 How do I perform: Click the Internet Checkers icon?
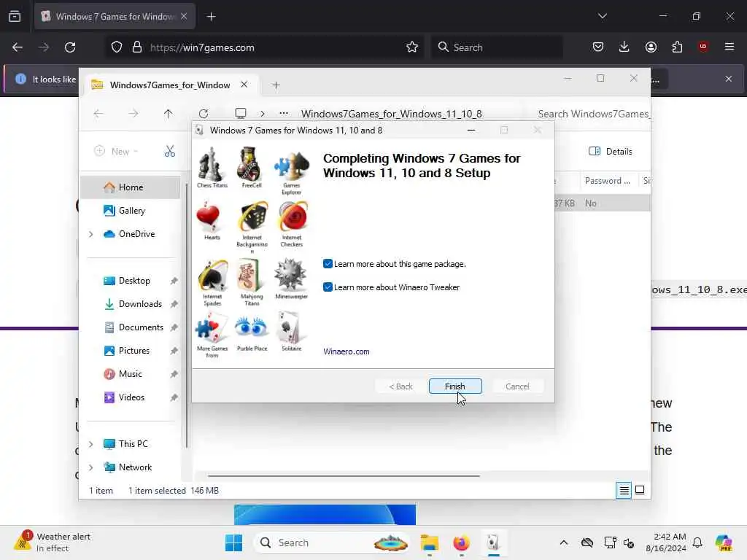pyautogui.click(x=292, y=224)
